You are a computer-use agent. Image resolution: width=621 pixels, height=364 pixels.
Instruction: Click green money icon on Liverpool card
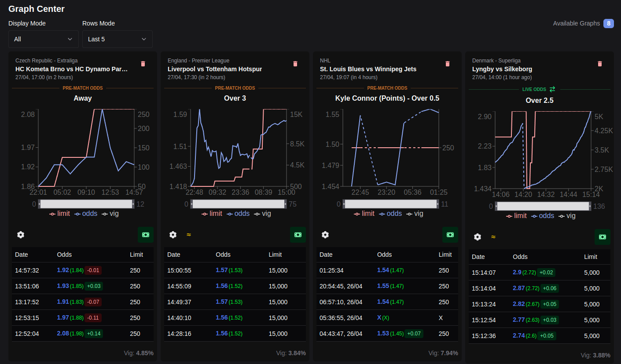click(x=298, y=235)
